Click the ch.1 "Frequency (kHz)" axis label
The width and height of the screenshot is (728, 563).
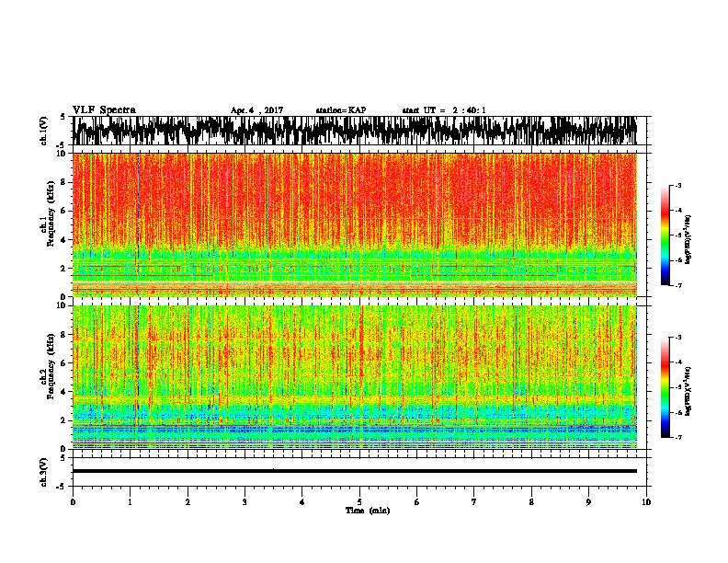pyautogui.click(x=51, y=214)
